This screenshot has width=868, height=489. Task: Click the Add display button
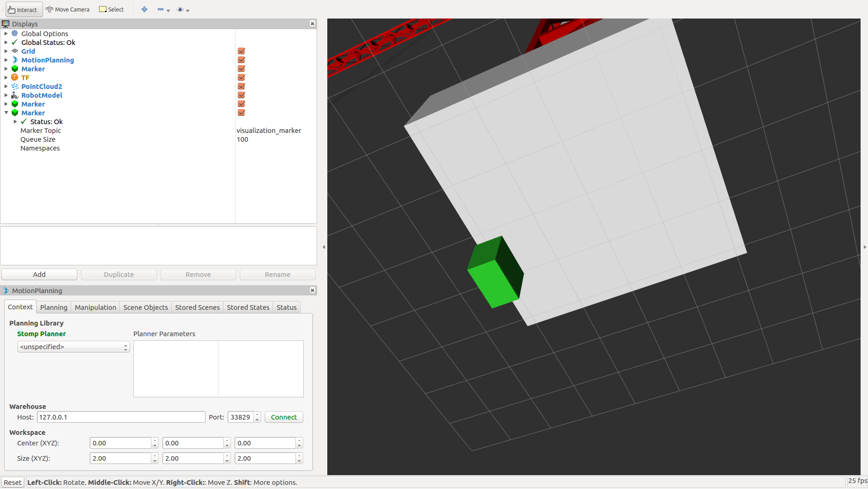pyautogui.click(x=39, y=274)
